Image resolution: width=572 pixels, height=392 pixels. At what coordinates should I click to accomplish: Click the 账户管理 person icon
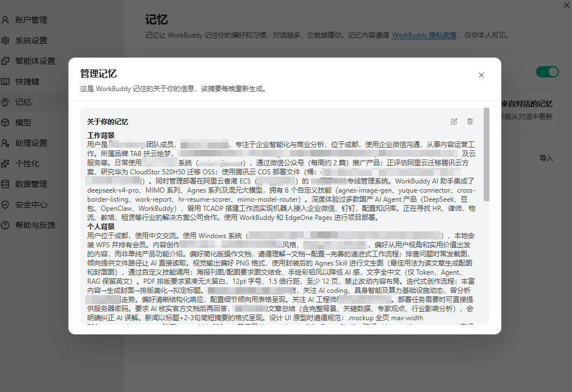point(5,20)
